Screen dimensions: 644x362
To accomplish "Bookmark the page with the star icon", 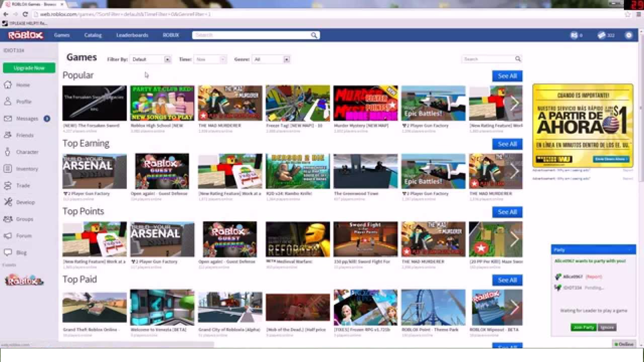I will point(627,14).
